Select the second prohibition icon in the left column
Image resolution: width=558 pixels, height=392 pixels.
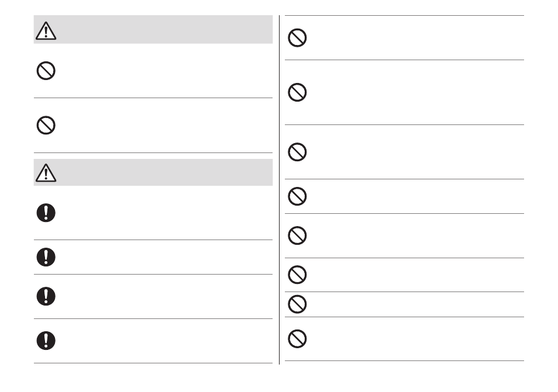click(46, 125)
